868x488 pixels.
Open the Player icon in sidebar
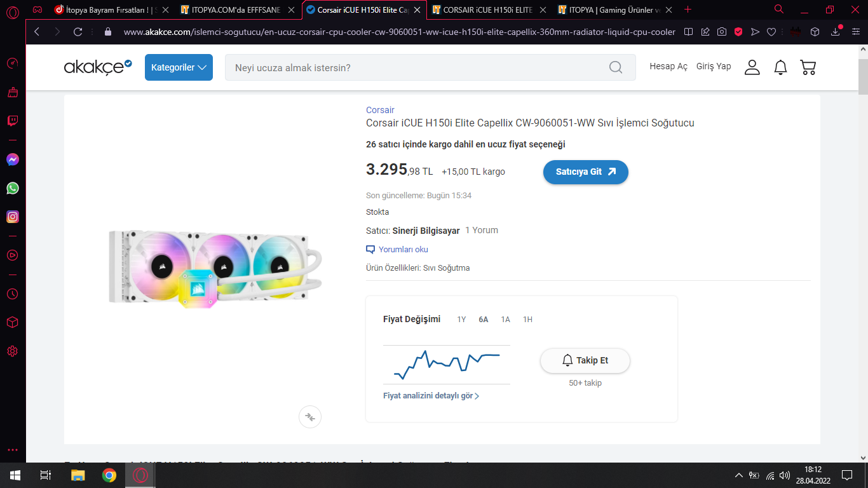point(13,255)
